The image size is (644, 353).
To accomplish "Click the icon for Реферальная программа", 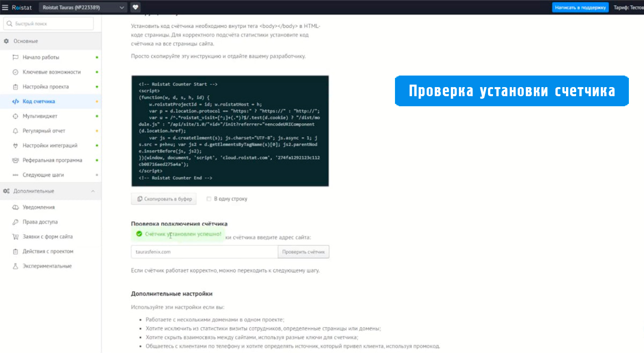I will (16, 160).
